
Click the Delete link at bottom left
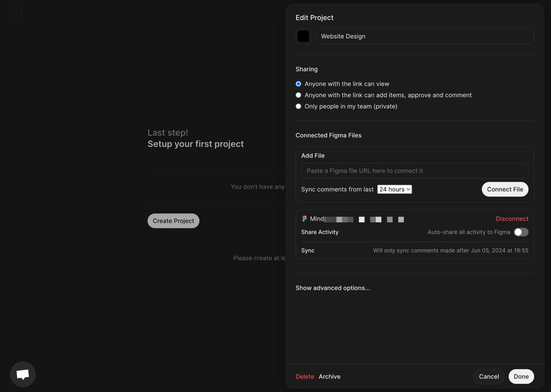[x=304, y=376]
